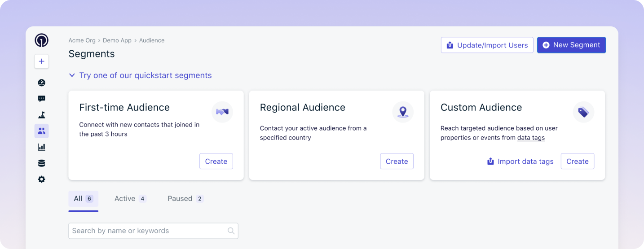Switch to the Paused segments tab
644x249 pixels.
pos(185,199)
